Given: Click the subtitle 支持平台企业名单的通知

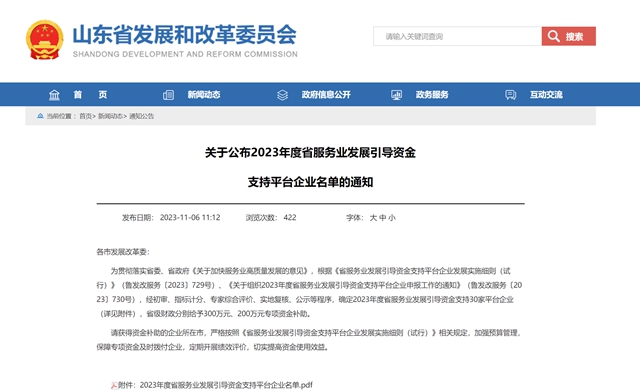Looking at the screenshot, I should pos(310,182).
